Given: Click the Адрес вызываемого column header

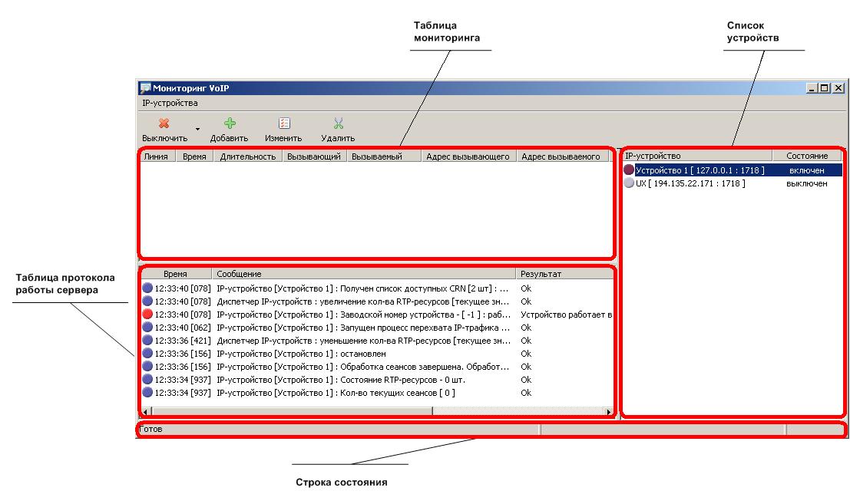Looking at the screenshot, I should pos(562,156).
